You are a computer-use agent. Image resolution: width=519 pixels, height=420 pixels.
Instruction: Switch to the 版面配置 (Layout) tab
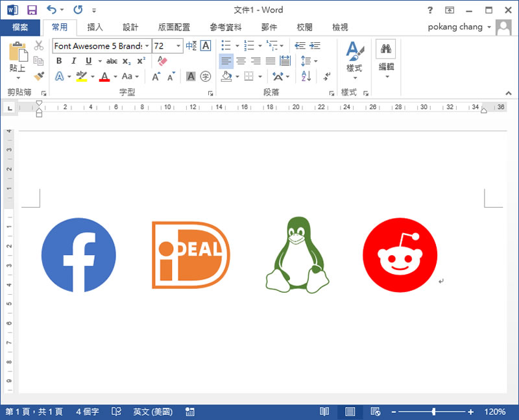(174, 27)
